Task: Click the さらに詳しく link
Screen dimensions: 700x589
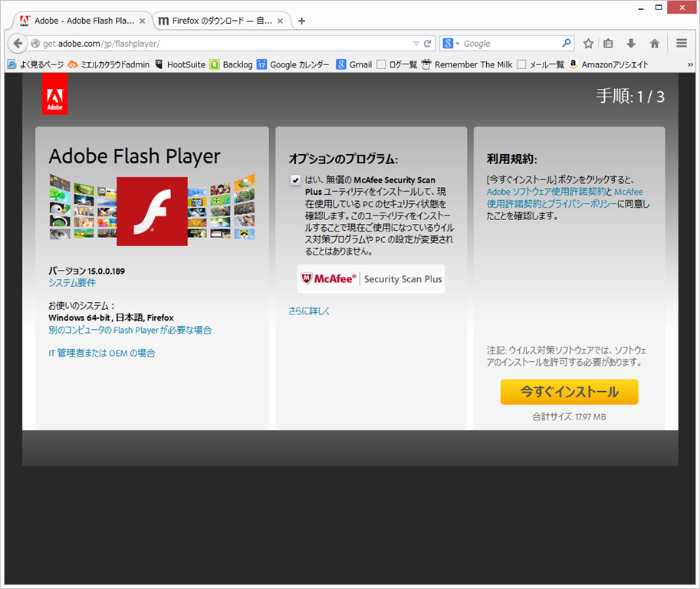Action: point(308,311)
